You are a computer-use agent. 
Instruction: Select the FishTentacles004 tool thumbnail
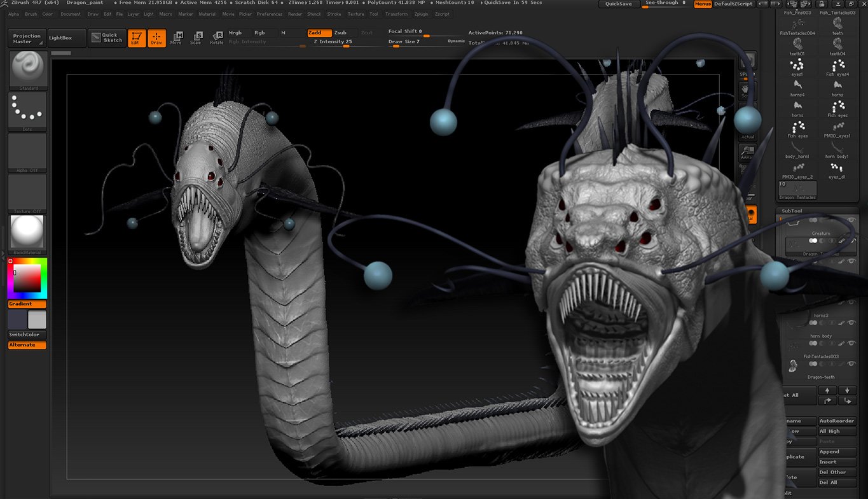point(797,25)
